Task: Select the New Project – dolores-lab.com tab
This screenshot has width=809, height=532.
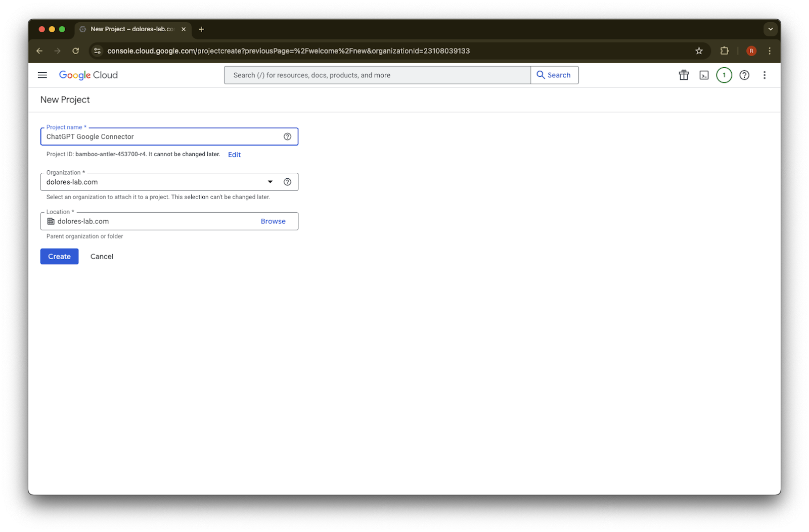Action: [x=133, y=29]
